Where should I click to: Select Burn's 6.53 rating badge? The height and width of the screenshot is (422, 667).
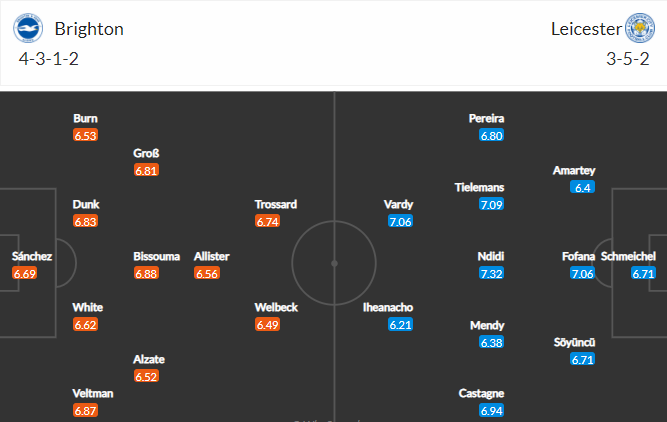pos(86,135)
